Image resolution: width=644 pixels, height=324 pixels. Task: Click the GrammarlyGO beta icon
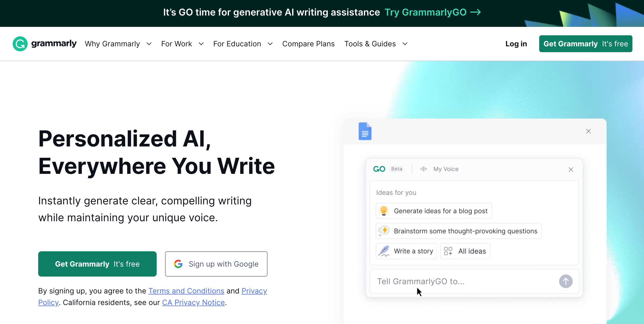point(379,169)
